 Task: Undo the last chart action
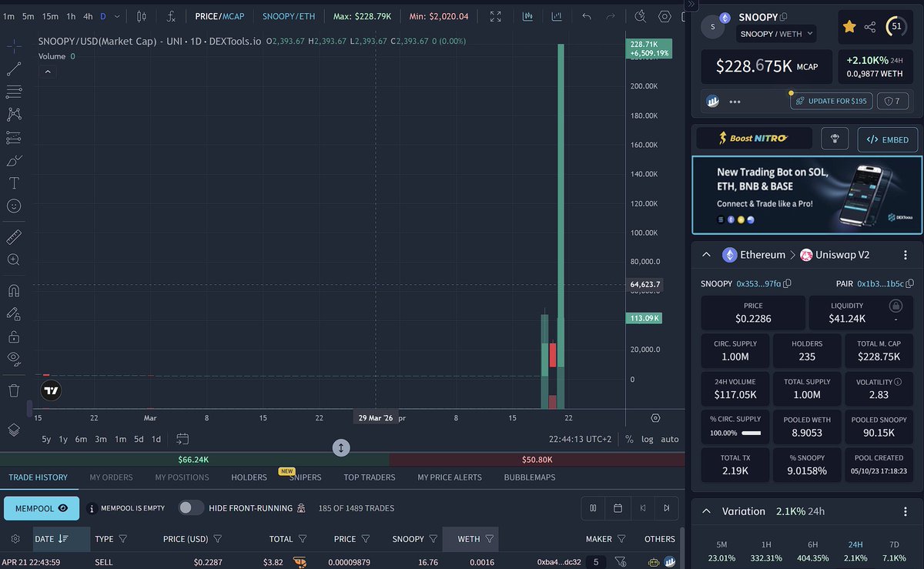(587, 16)
